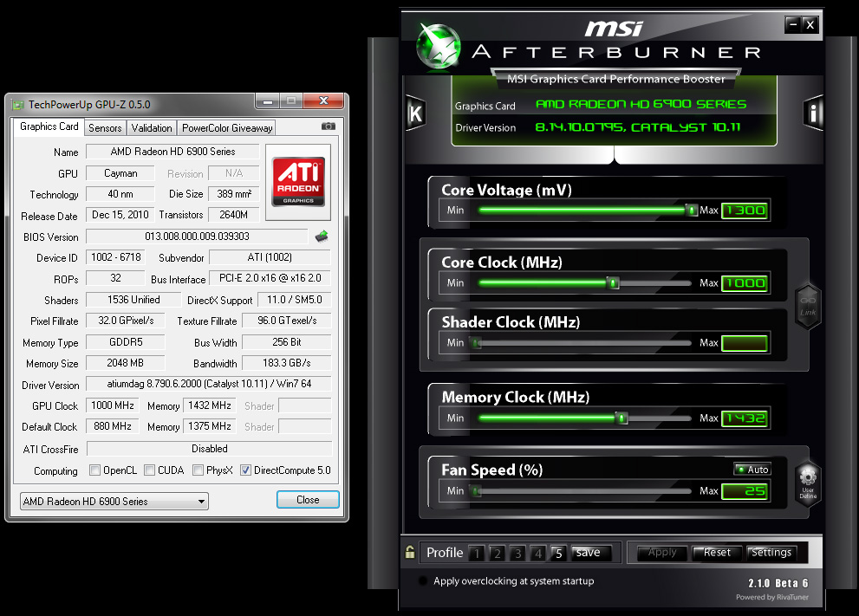Click the Fan Speed value field 25
859x616 pixels.
(745, 491)
